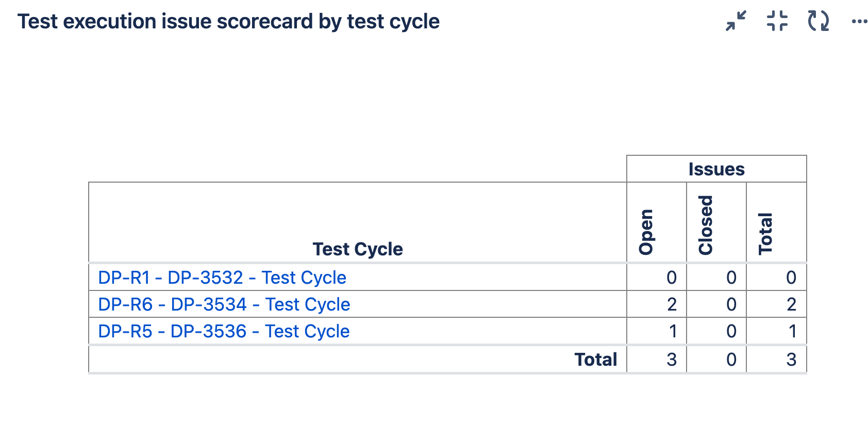This screenshot has height=422, width=868.
Task: Click the bold Total row label
Action: coord(595,360)
